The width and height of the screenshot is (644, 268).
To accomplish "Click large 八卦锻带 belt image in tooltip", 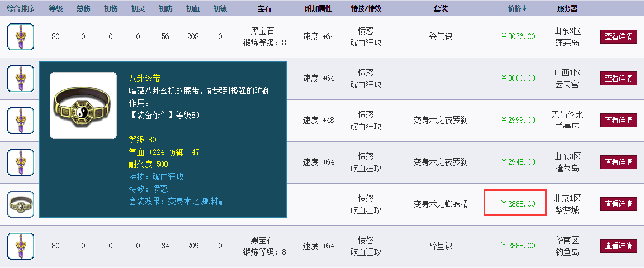I will [83, 106].
